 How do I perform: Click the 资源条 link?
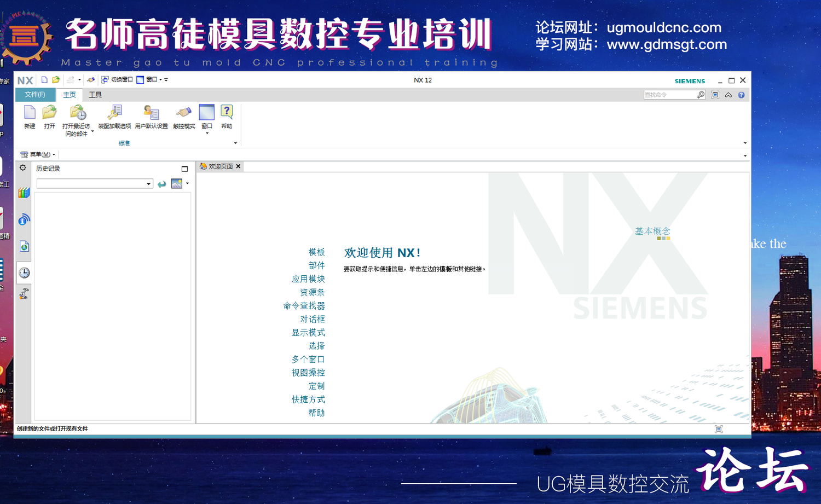pyautogui.click(x=313, y=292)
